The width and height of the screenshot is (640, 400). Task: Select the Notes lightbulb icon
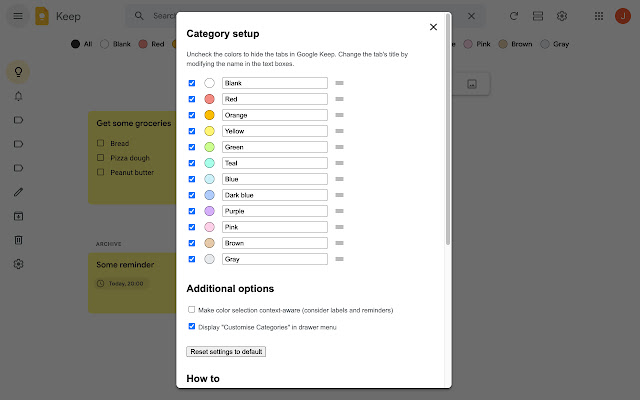coord(18,72)
